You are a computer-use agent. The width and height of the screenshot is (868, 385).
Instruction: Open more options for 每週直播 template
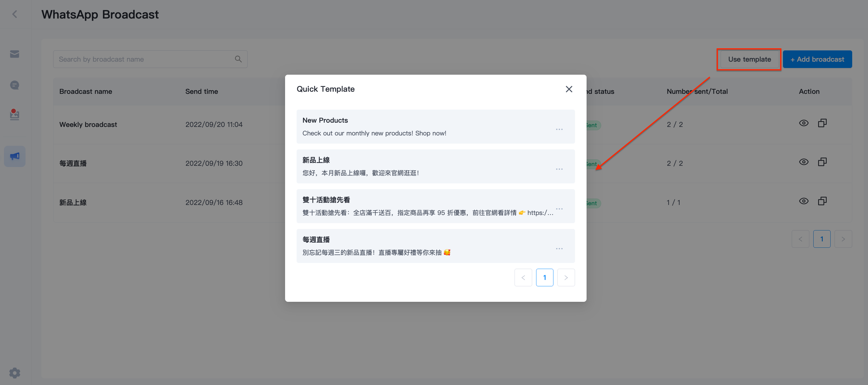tap(559, 249)
